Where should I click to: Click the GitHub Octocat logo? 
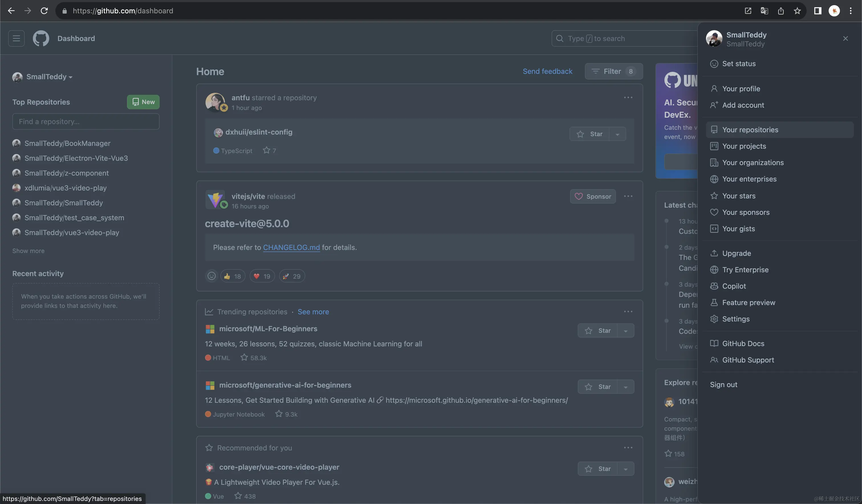pyautogui.click(x=41, y=38)
